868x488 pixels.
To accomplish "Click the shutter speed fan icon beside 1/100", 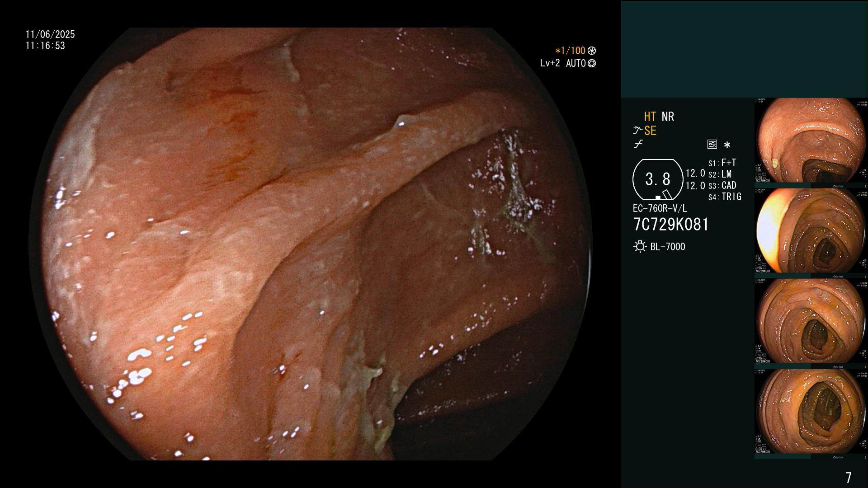I will pyautogui.click(x=591, y=51).
